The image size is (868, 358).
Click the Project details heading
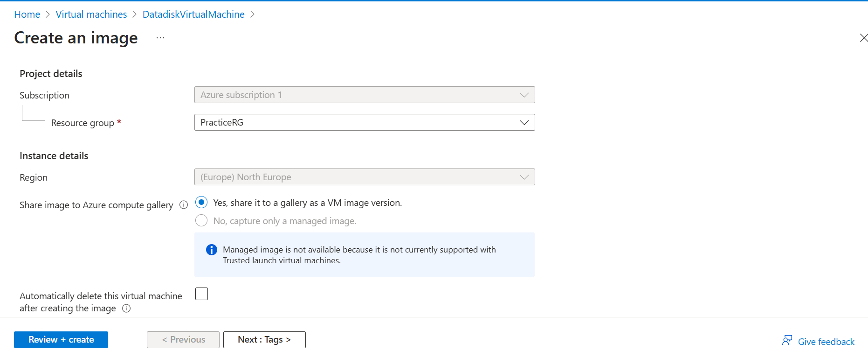(51, 74)
